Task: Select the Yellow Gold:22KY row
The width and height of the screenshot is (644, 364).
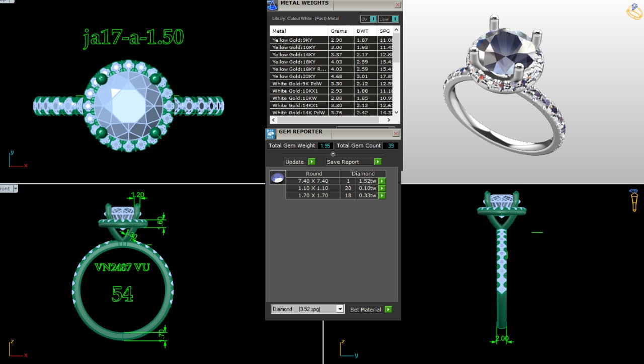Action: tap(331, 77)
